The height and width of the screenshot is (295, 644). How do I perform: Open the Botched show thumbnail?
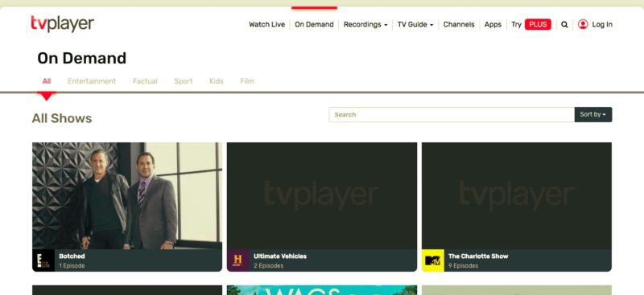coord(127,195)
